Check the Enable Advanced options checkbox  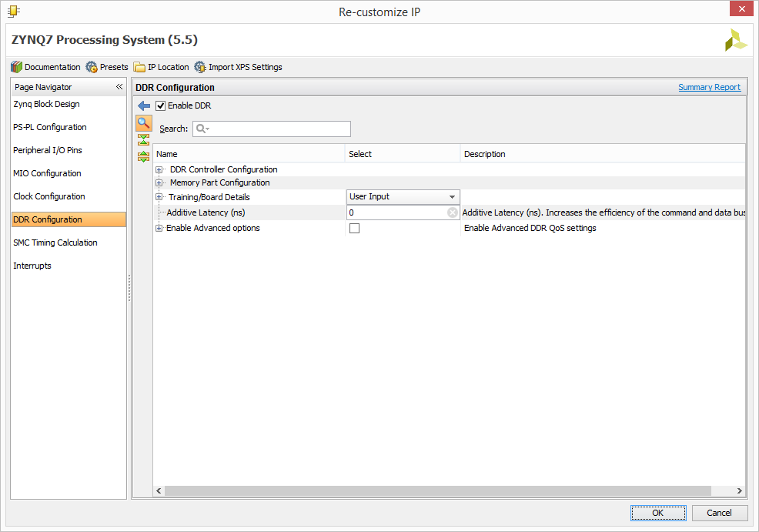354,228
